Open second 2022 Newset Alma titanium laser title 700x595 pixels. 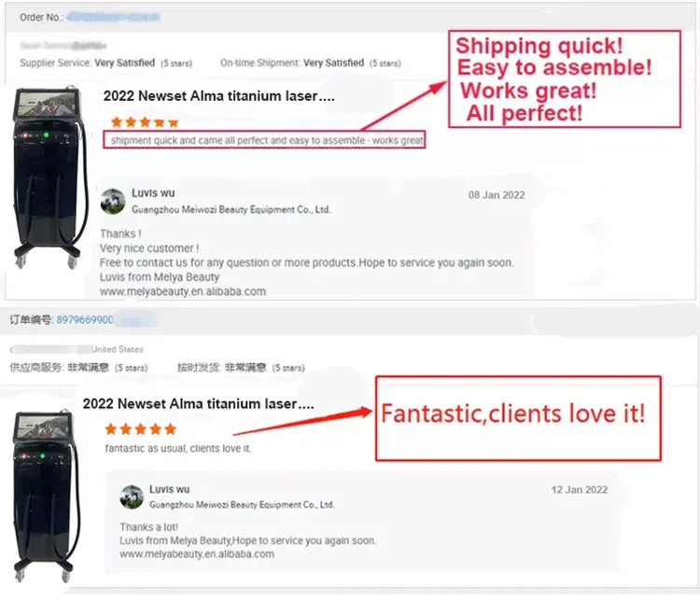(198, 404)
